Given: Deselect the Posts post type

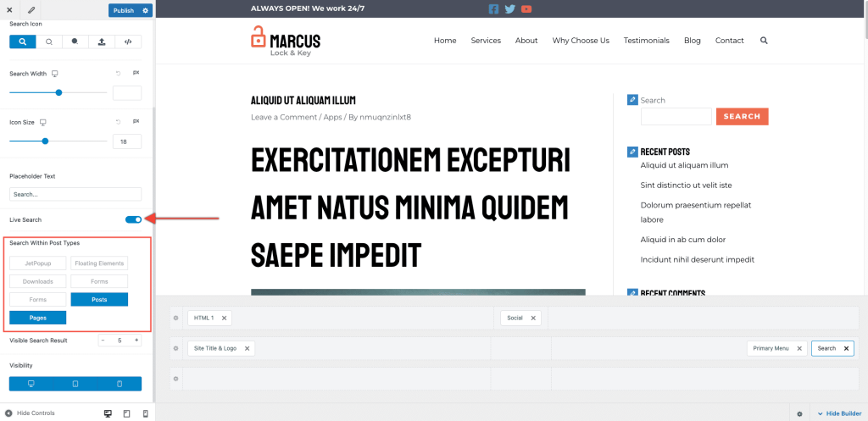Looking at the screenshot, I should pyautogui.click(x=99, y=299).
